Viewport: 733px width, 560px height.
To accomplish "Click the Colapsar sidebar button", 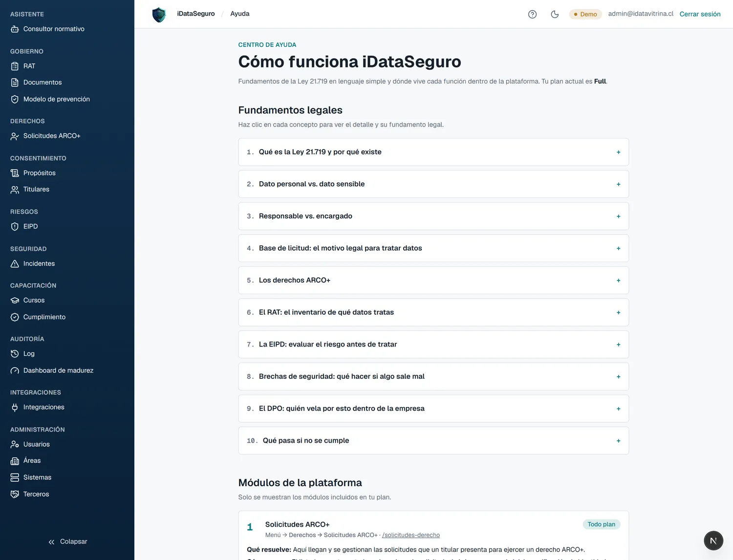I will click(x=67, y=542).
